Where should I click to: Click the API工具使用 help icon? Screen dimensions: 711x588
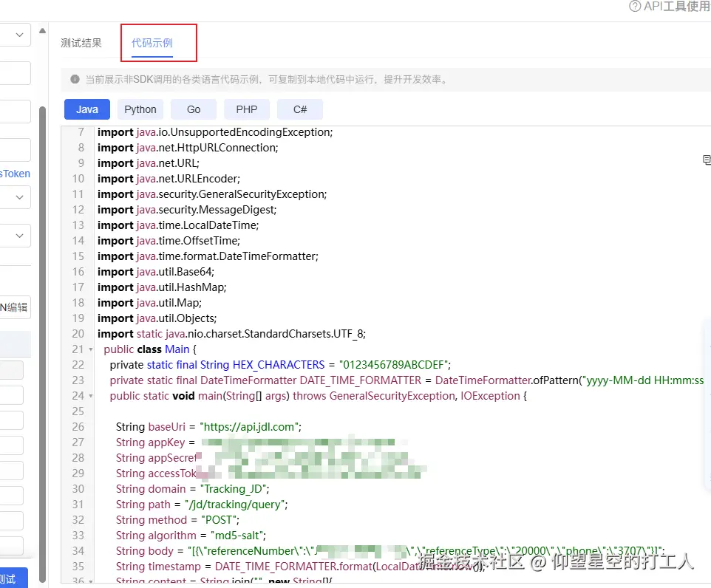635,6
